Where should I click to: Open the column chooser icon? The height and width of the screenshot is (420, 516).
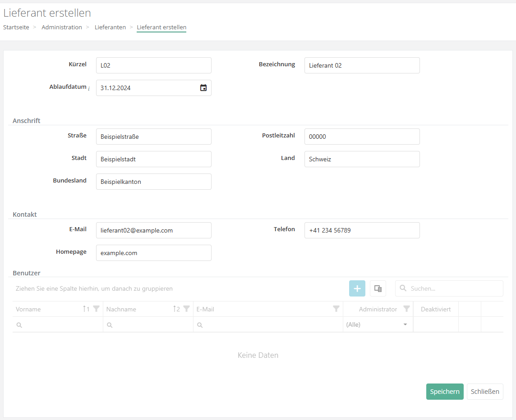(x=378, y=288)
